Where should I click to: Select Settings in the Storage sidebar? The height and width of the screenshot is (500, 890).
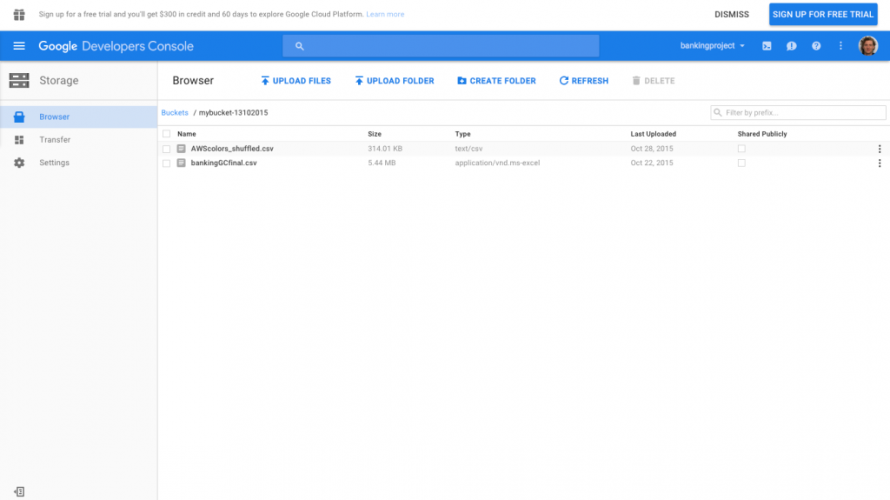pyautogui.click(x=78, y=163)
